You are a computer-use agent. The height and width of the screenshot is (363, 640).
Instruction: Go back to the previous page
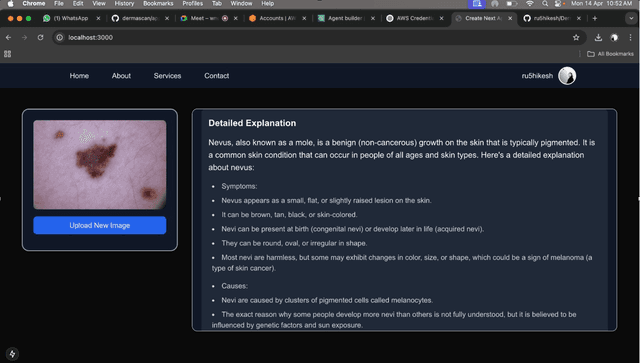click(x=8, y=38)
